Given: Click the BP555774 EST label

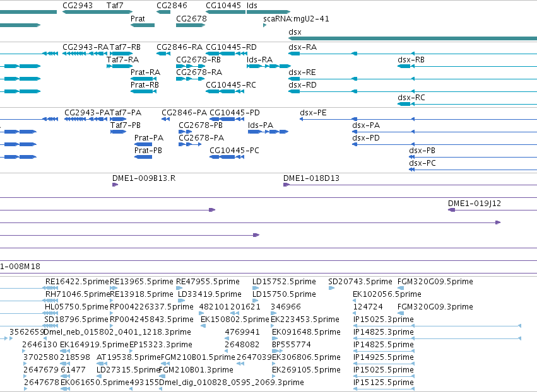Looking at the screenshot, I should point(292,345).
